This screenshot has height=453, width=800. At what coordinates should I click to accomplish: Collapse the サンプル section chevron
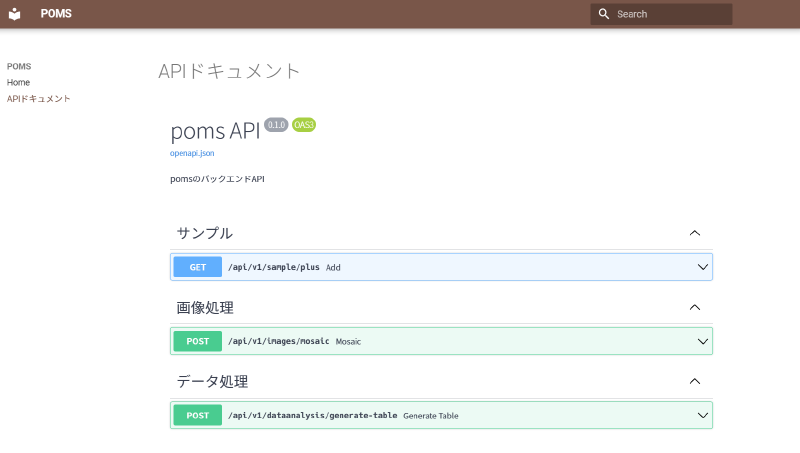(695, 233)
